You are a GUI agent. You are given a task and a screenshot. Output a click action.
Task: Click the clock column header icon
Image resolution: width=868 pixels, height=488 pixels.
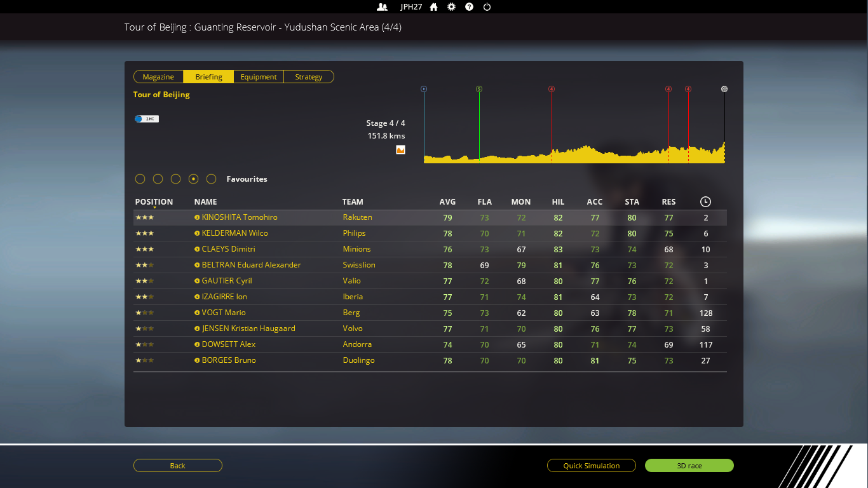tap(705, 202)
